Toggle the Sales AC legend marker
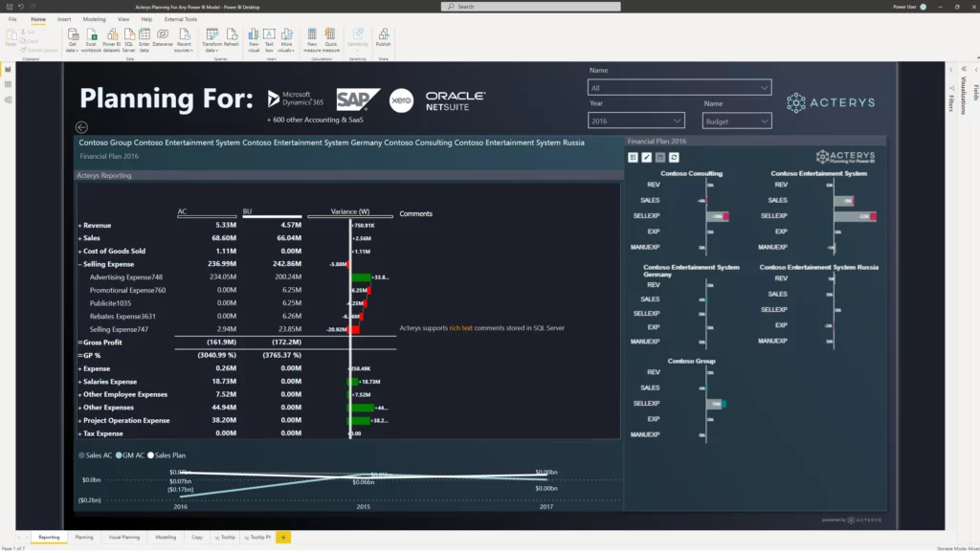 [82, 455]
